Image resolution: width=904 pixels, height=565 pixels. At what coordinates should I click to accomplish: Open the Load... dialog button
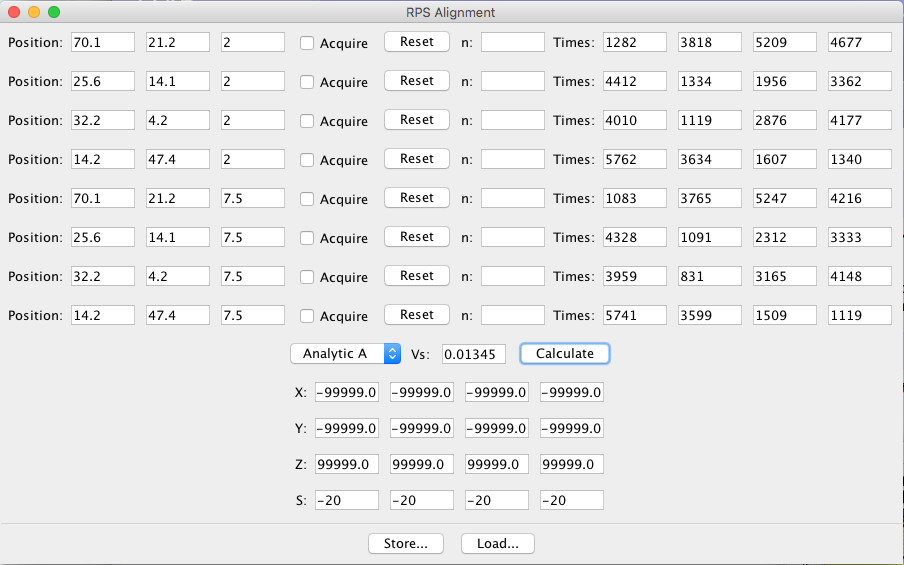497,544
